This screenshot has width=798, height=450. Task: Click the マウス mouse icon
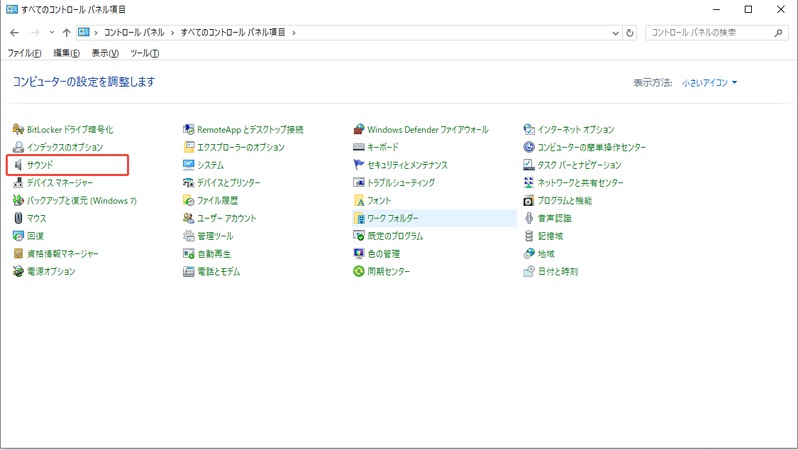(18, 218)
